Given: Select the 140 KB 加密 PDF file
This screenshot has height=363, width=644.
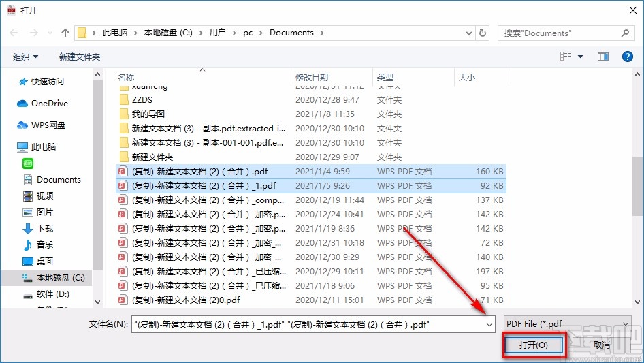Looking at the screenshot, I should tap(311, 257).
